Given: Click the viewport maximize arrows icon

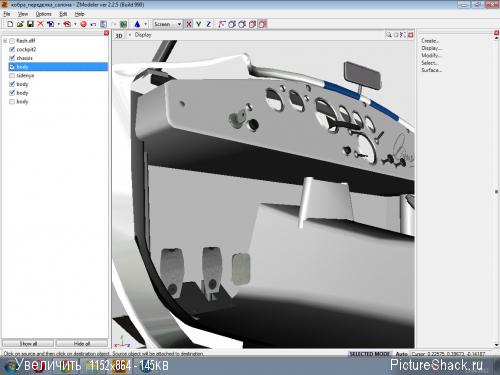Looking at the screenshot, I should coord(403,35).
